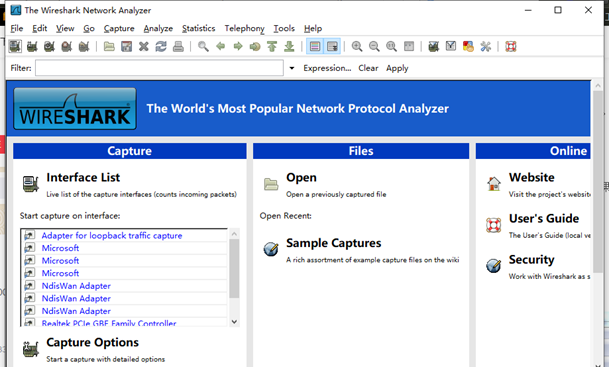Click the list capture interfaces toolbar icon
Screen dimensions: 609x367
coord(15,47)
